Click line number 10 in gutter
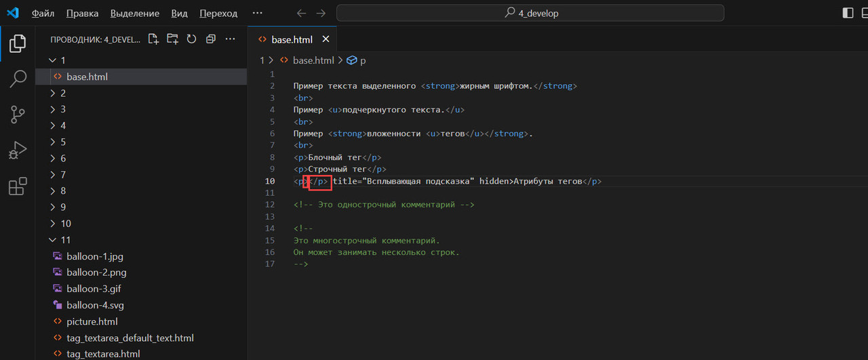 270,181
